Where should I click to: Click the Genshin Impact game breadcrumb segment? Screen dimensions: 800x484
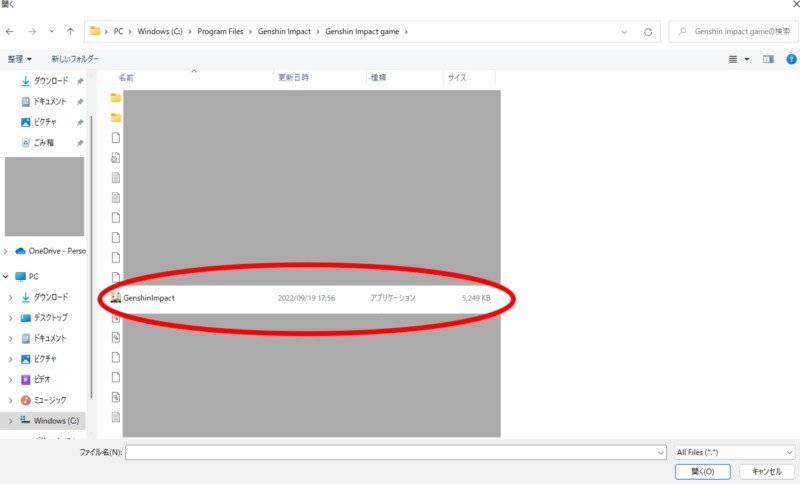point(362,32)
